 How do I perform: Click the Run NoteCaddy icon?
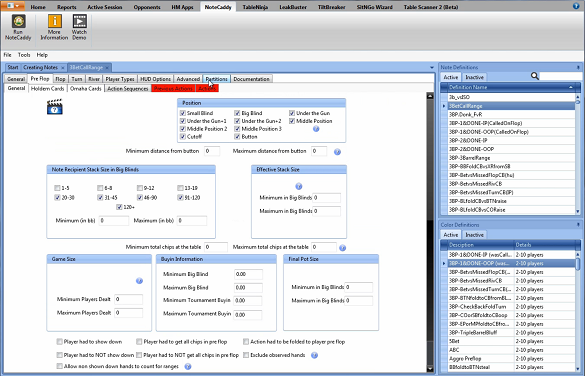18,22
